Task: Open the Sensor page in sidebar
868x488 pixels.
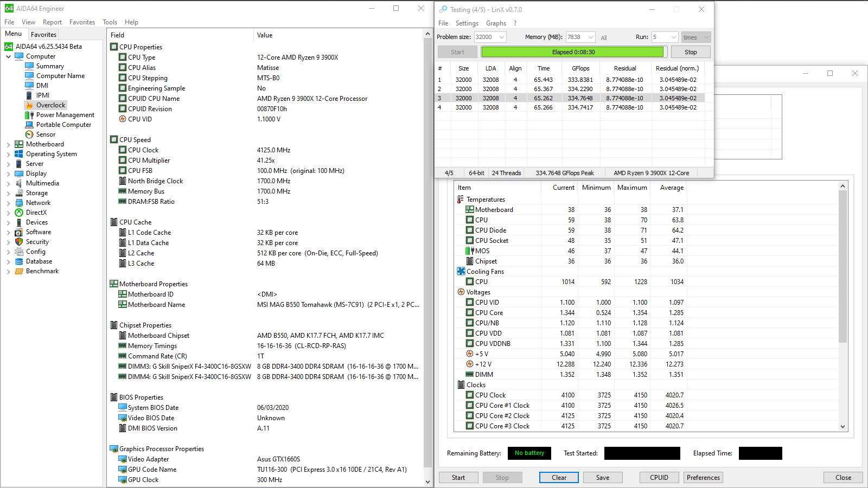Action: click(x=46, y=134)
